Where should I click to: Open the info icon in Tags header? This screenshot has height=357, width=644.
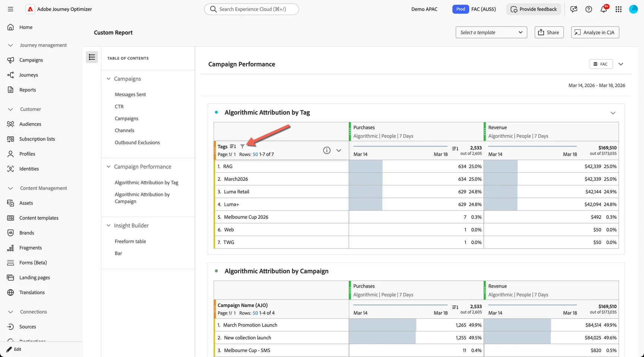click(x=327, y=151)
